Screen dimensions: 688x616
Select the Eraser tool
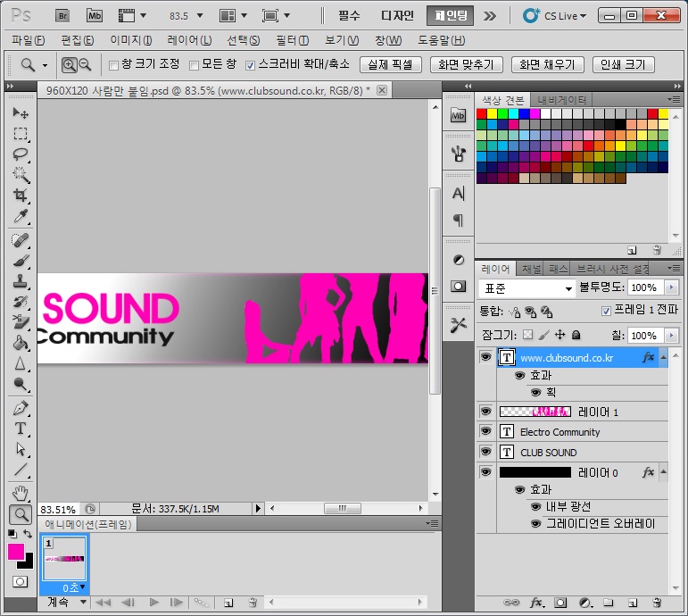click(21, 321)
